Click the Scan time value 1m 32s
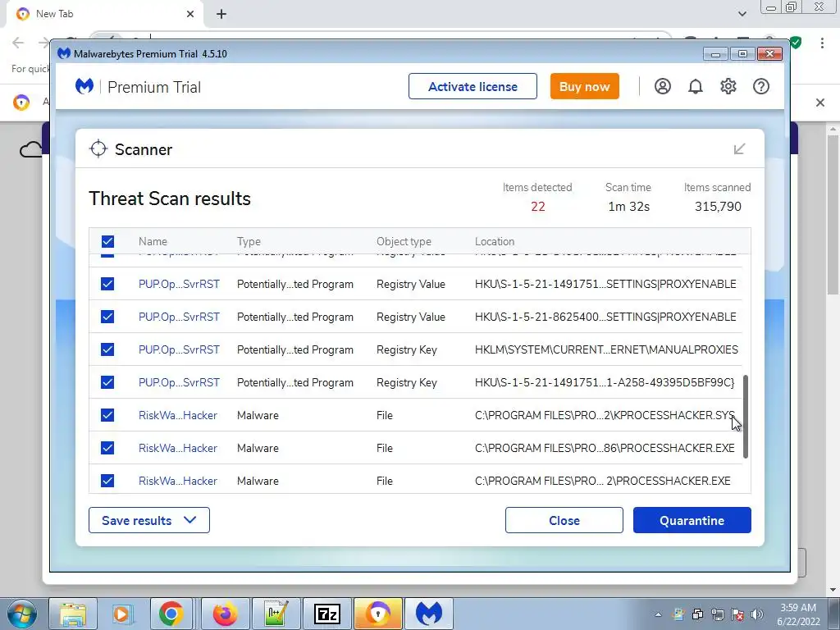The height and width of the screenshot is (630, 840). (629, 207)
